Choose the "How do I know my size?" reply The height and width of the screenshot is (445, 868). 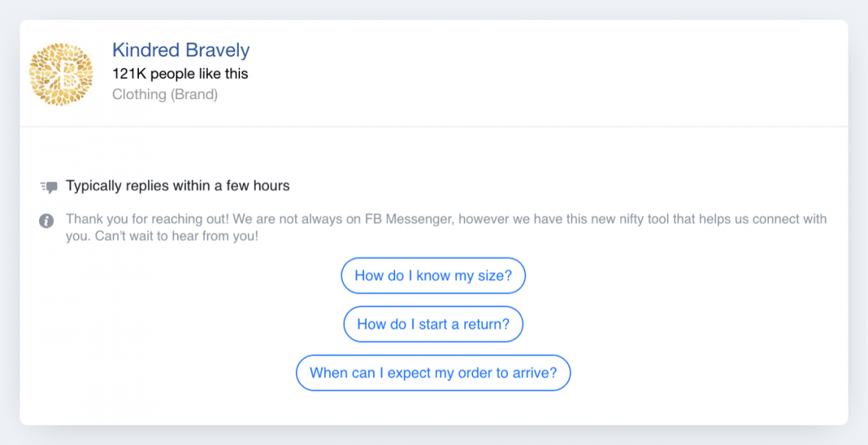pyautogui.click(x=433, y=276)
